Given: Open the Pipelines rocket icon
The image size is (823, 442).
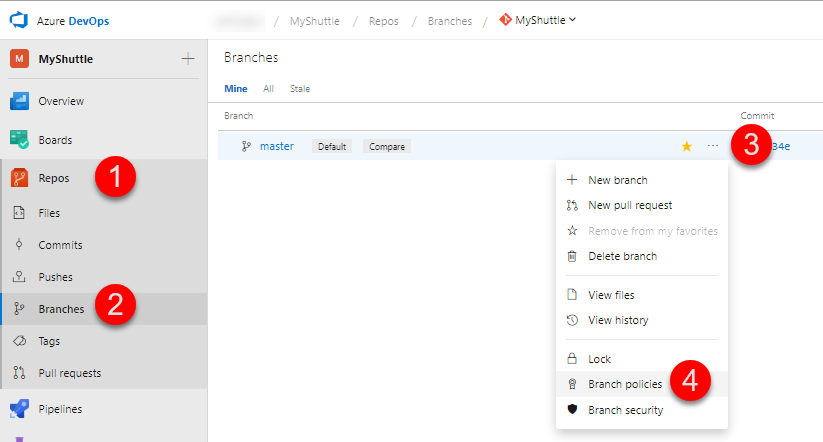Looking at the screenshot, I should point(19,409).
